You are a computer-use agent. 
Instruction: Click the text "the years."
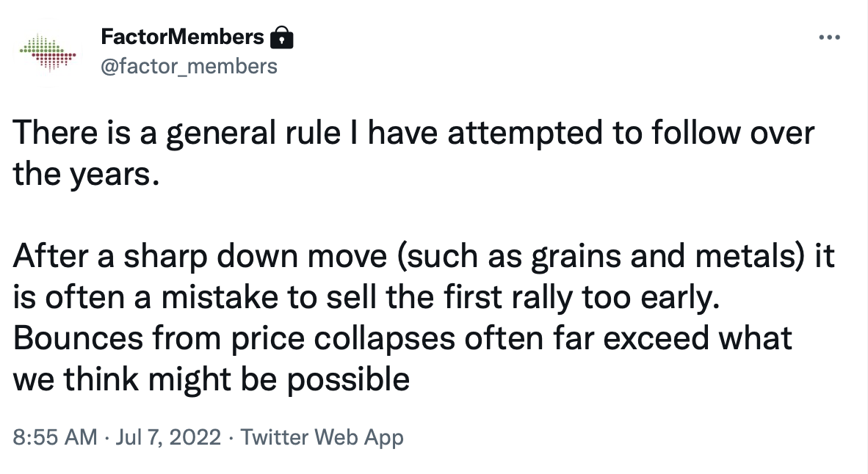point(87,174)
